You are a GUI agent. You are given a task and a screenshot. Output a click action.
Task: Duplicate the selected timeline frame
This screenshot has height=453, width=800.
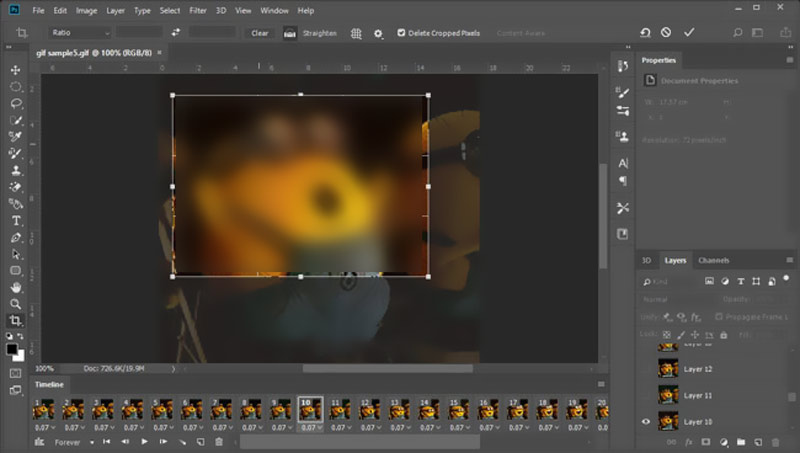(x=201, y=442)
